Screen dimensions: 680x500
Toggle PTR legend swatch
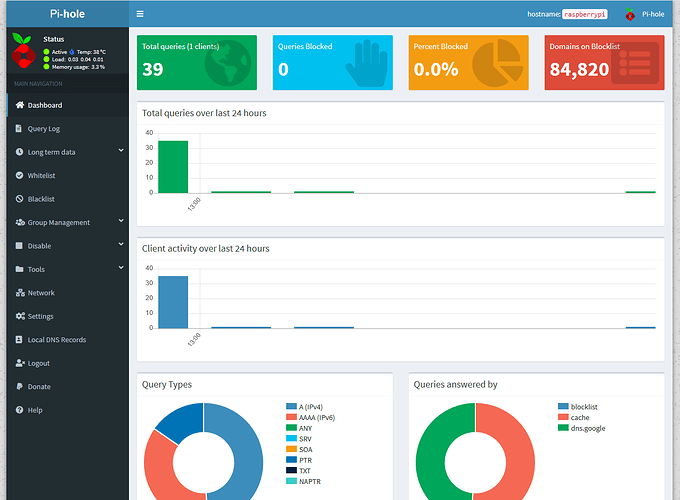291,460
